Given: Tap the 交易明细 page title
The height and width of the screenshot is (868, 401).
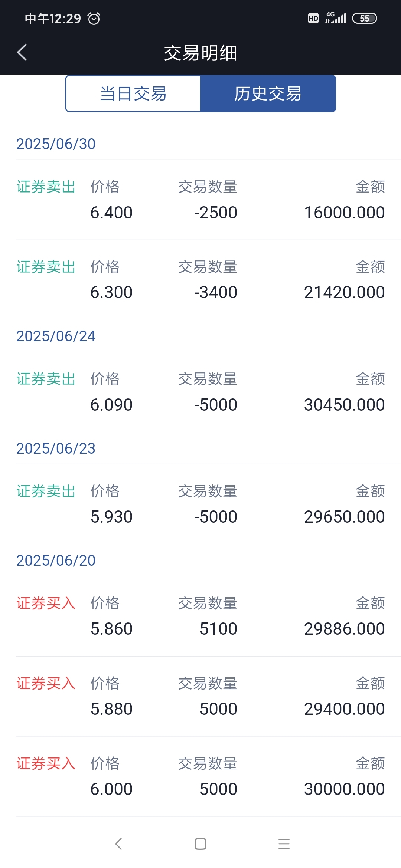Looking at the screenshot, I should [200, 53].
